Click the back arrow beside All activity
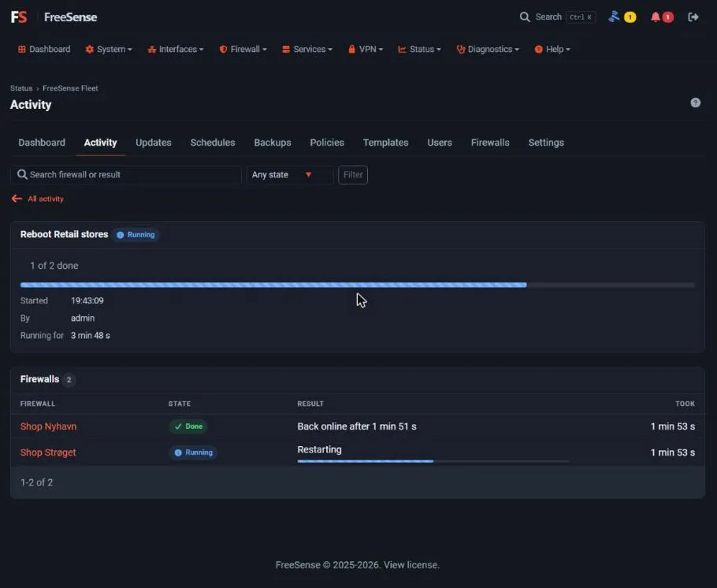 pos(17,199)
